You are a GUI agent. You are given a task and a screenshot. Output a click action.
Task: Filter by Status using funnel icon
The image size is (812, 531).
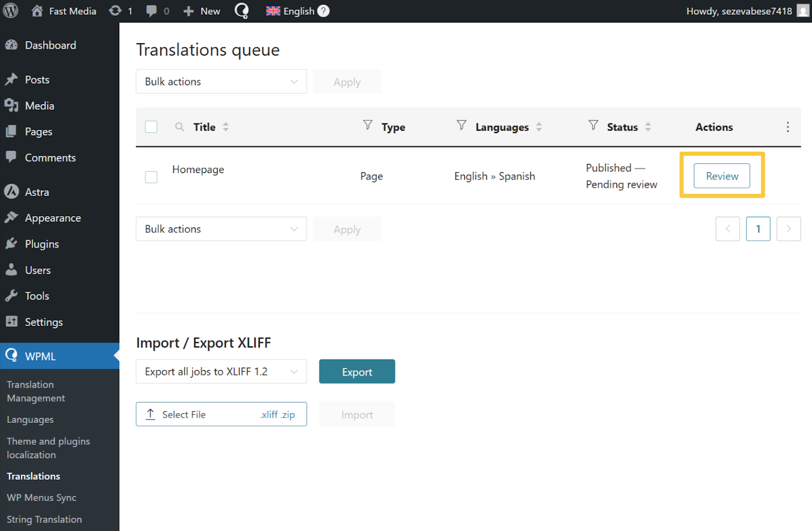(x=593, y=125)
